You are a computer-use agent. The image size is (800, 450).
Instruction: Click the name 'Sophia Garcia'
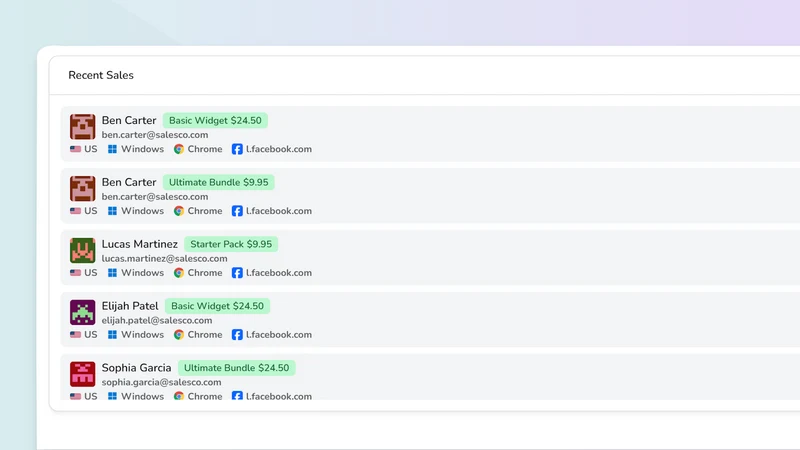click(x=136, y=368)
